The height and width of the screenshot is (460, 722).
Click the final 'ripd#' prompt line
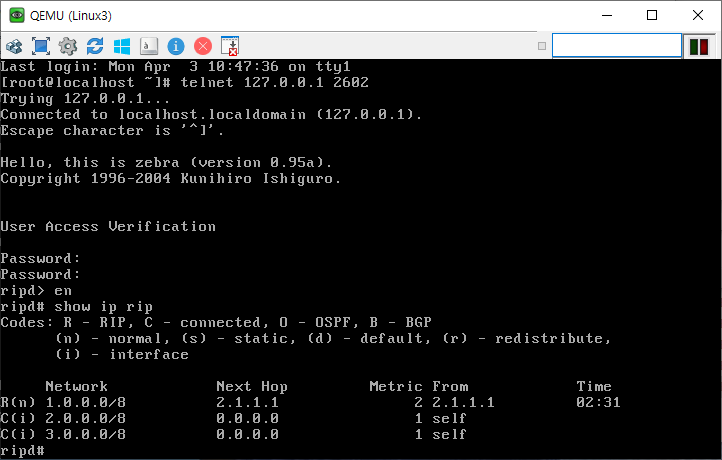23,451
